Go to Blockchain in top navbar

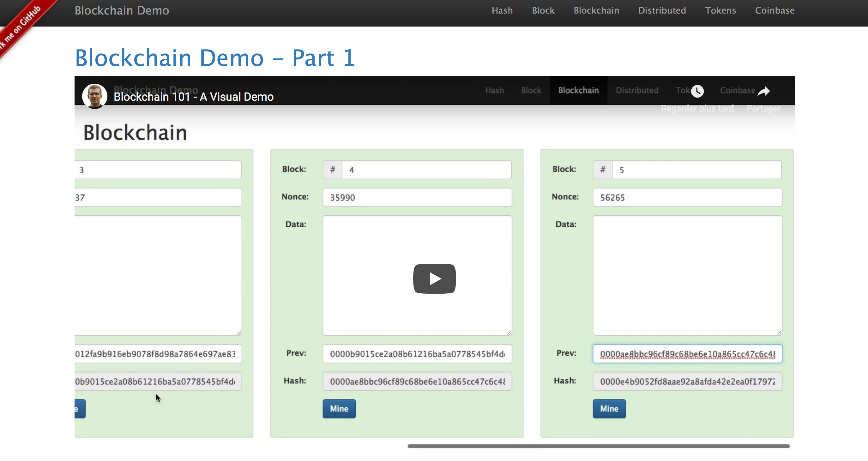click(596, 10)
